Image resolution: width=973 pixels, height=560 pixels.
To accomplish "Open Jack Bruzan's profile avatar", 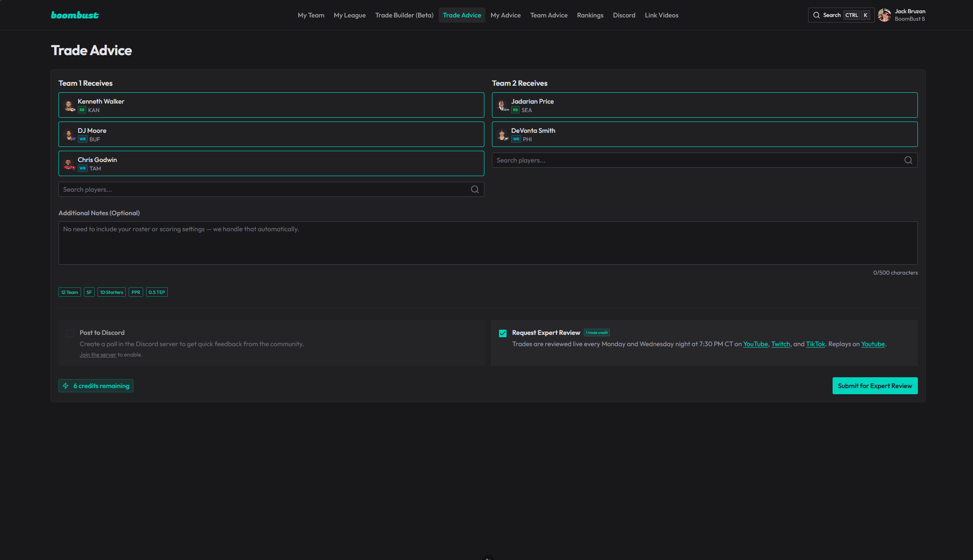I will click(x=884, y=15).
